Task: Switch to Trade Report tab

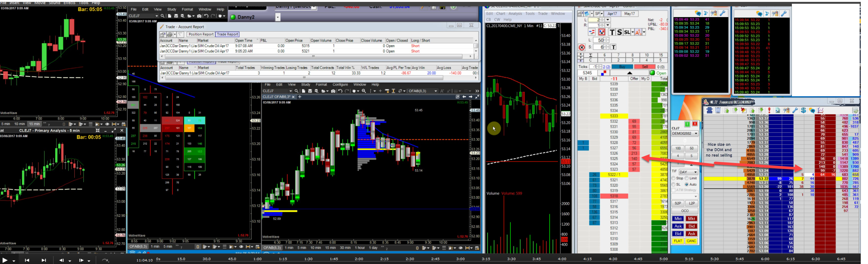Action: pos(227,34)
